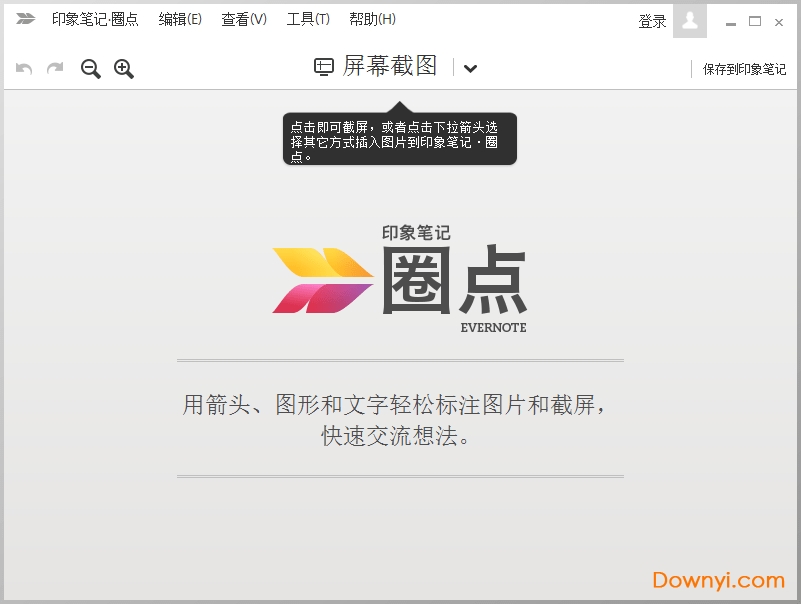Click the user avatar icon
801x604 pixels.
click(688, 20)
